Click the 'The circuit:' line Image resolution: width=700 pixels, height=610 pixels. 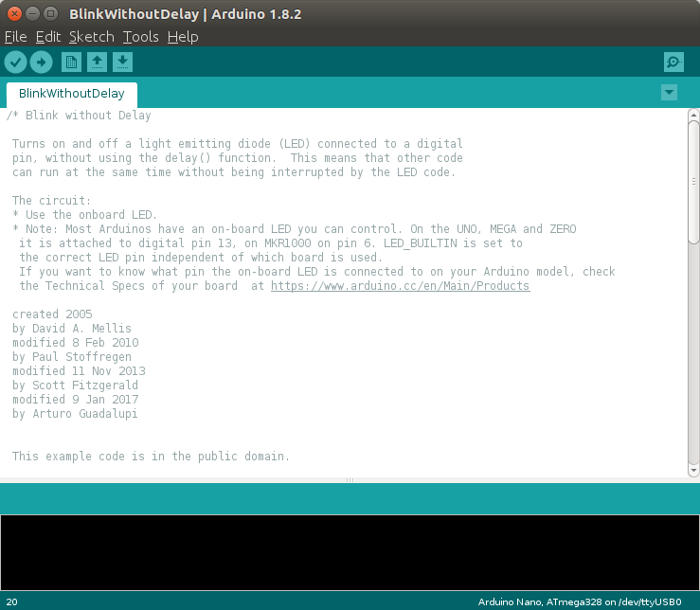(51, 201)
